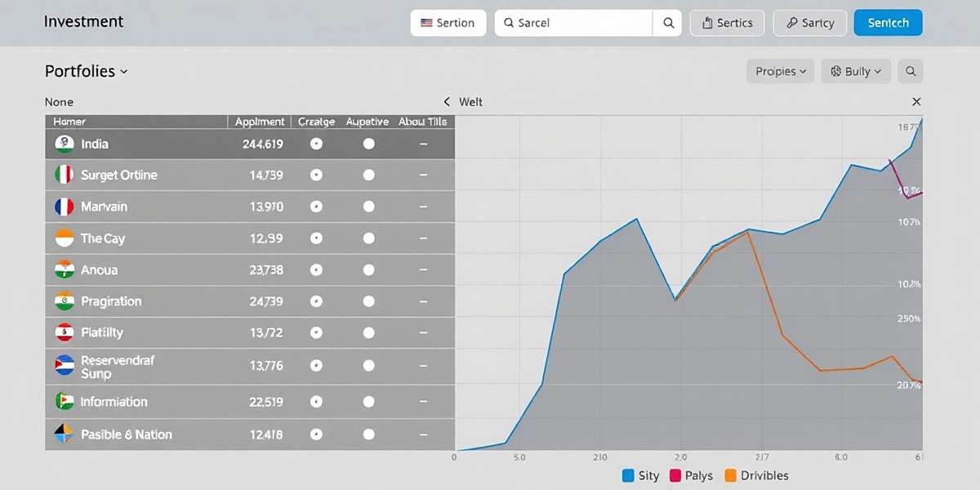Image resolution: width=980 pixels, height=490 pixels.
Task: Click Anoua's value 23,738
Action: (266, 270)
